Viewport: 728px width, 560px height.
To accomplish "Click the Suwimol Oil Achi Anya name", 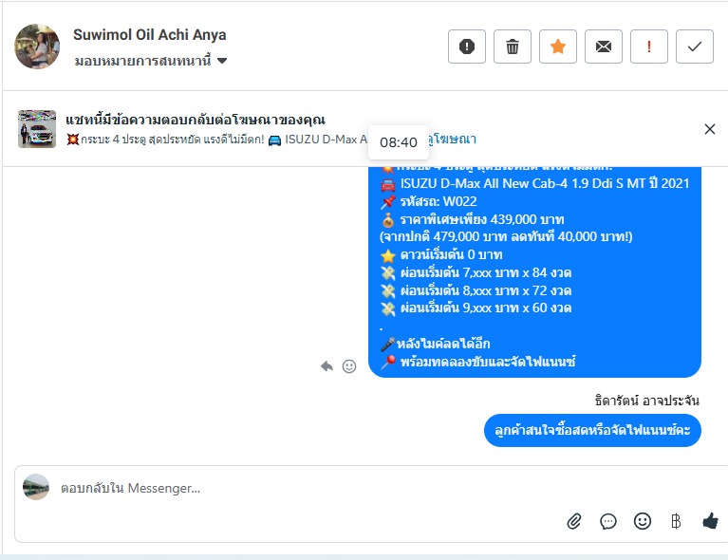I will click(x=150, y=35).
